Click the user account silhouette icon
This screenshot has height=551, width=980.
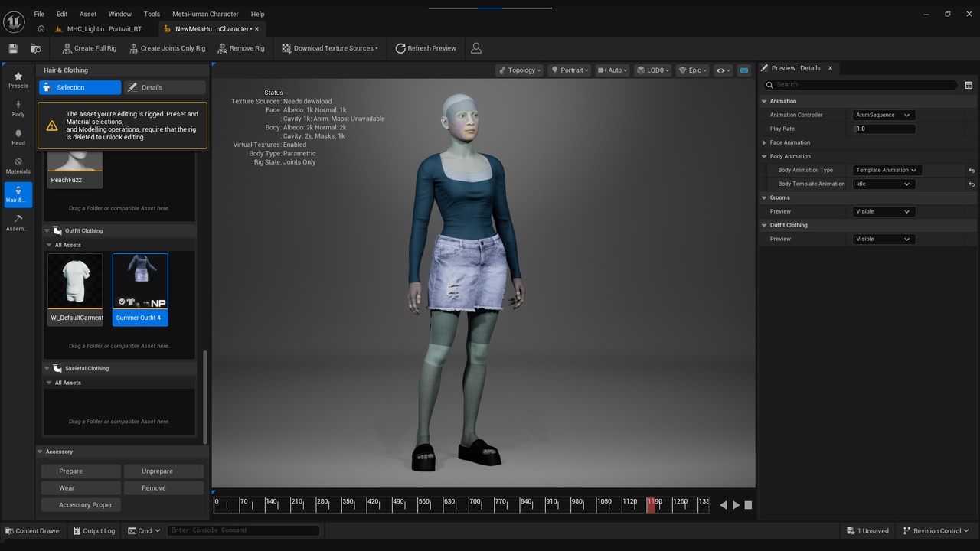(476, 48)
